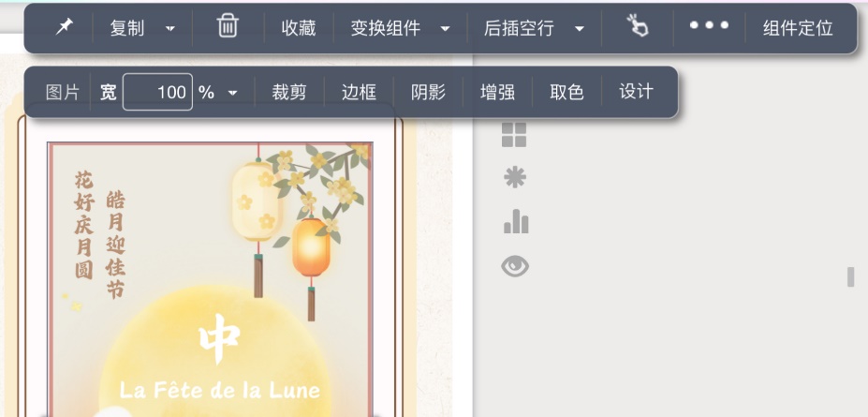The image size is (868, 417).
Task: Expand the 变换组件 dropdown arrow
Action: coord(445,28)
